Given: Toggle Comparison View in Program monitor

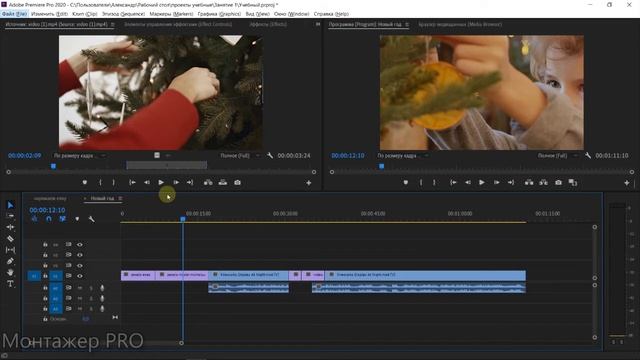Looking at the screenshot, I should pyautogui.click(x=573, y=182).
